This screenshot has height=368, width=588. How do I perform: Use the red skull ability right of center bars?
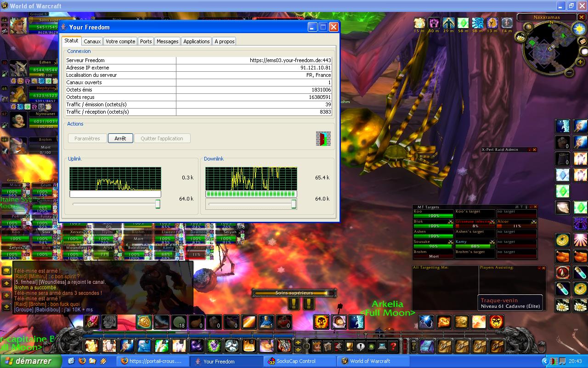pos(496,322)
